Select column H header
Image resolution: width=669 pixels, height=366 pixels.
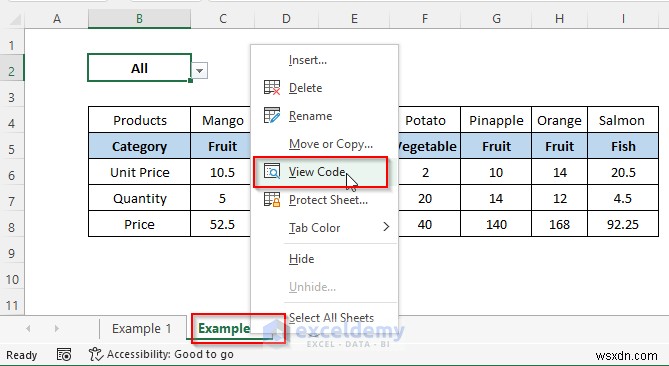559,19
